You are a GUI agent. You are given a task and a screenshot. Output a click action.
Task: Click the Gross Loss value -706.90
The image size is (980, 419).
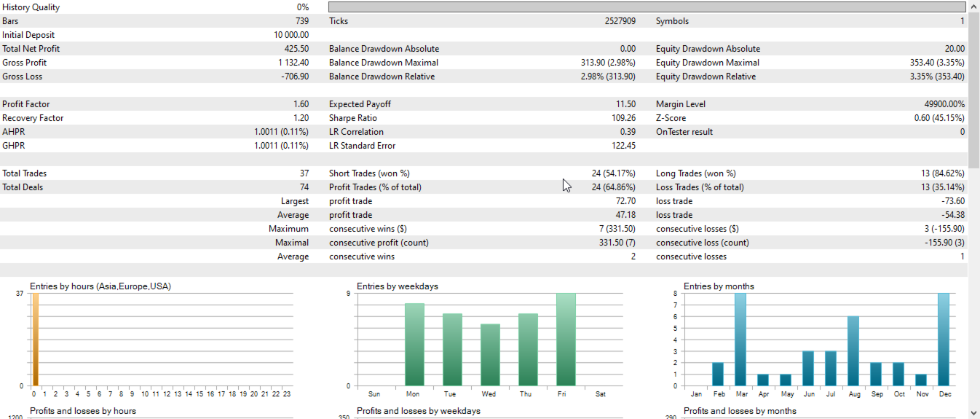click(x=295, y=77)
